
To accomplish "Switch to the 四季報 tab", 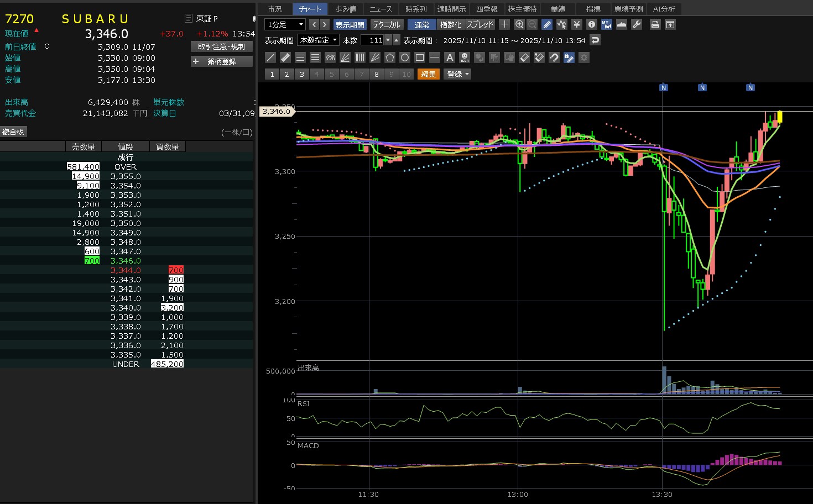I will (487, 9).
